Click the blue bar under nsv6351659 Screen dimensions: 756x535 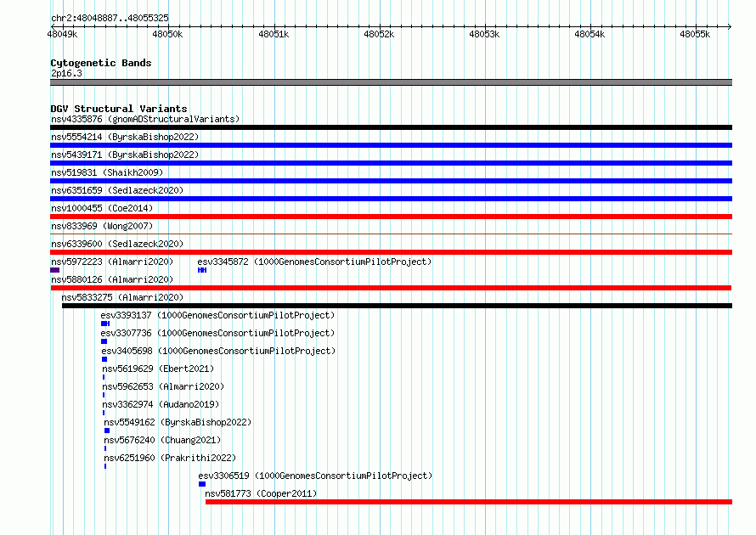pos(391,199)
